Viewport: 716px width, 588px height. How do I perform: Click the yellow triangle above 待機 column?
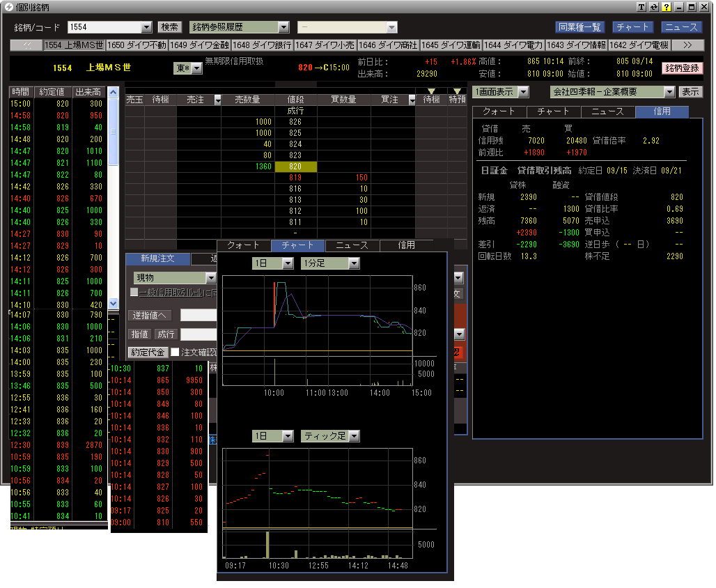(x=432, y=91)
